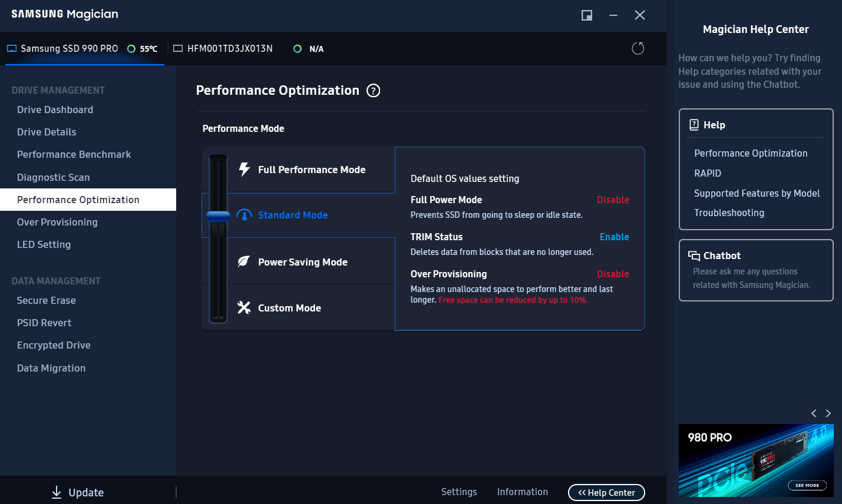Click the 55°C temperature reading
The image size is (842, 504).
(x=148, y=49)
